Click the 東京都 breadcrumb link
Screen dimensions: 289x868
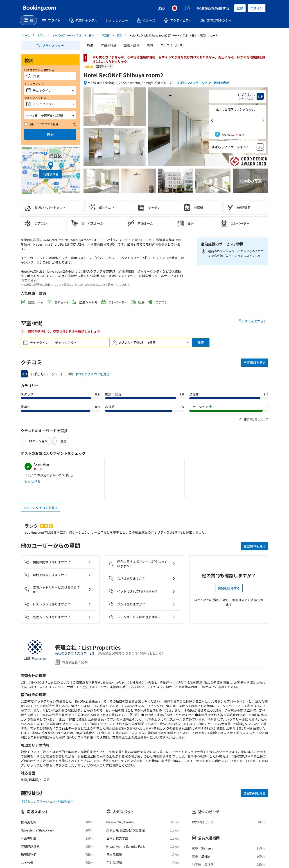tap(106, 35)
